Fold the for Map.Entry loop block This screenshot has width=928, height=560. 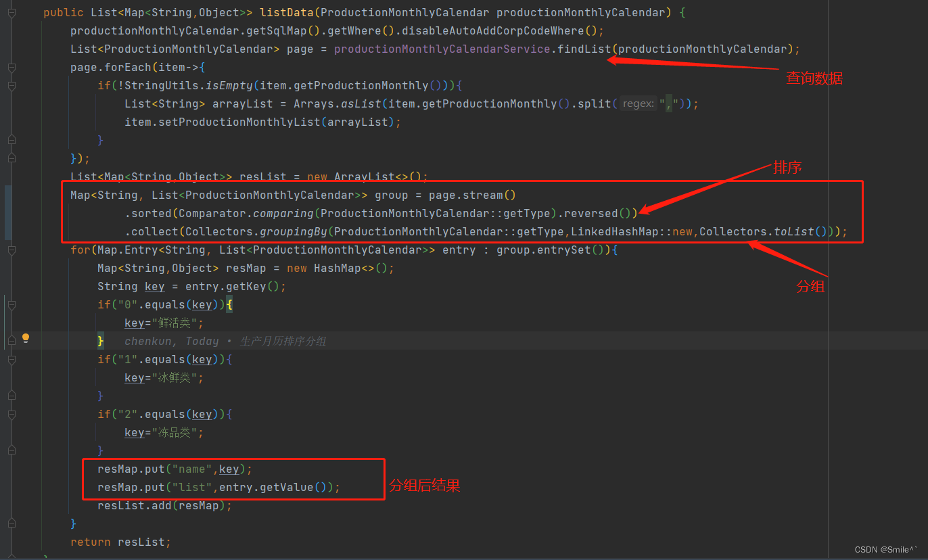pyautogui.click(x=11, y=250)
